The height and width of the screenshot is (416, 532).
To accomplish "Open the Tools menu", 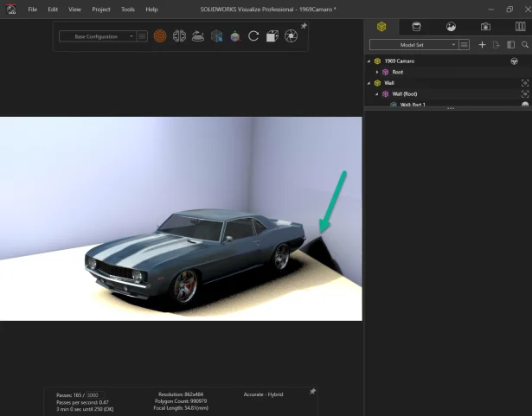I will coord(127,9).
